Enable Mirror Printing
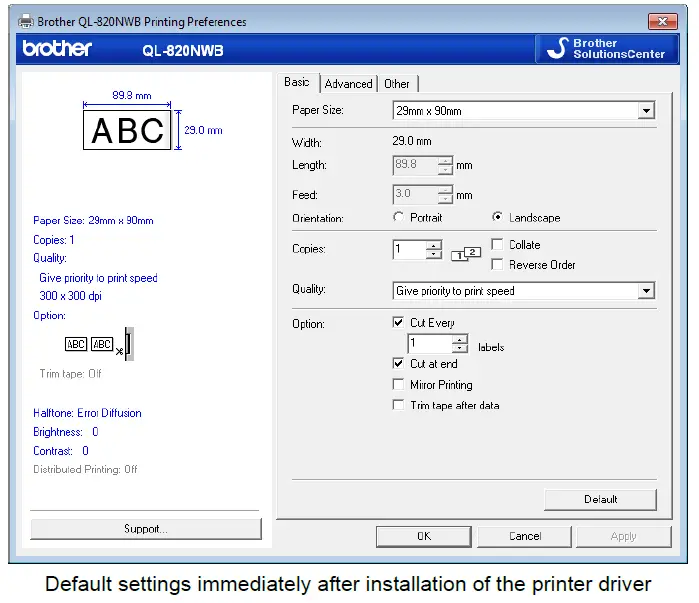This screenshot has height=603, width=699. (399, 385)
